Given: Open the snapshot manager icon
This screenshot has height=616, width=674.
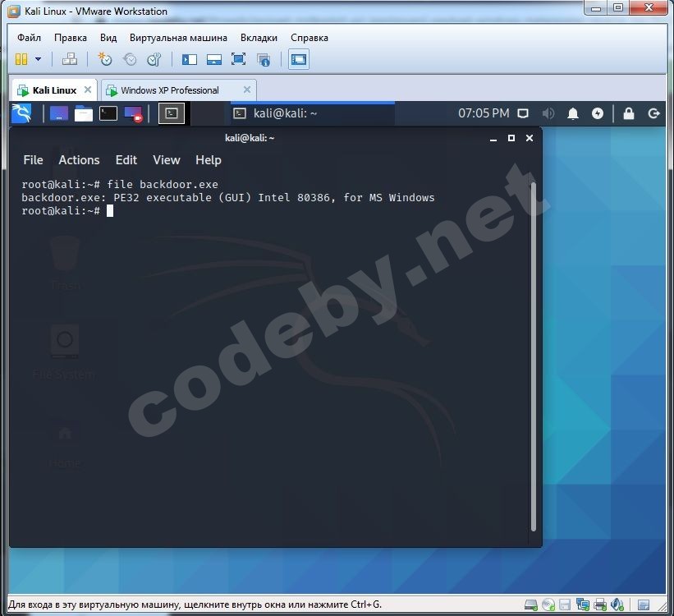Looking at the screenshot, I should tap(154, 59).
